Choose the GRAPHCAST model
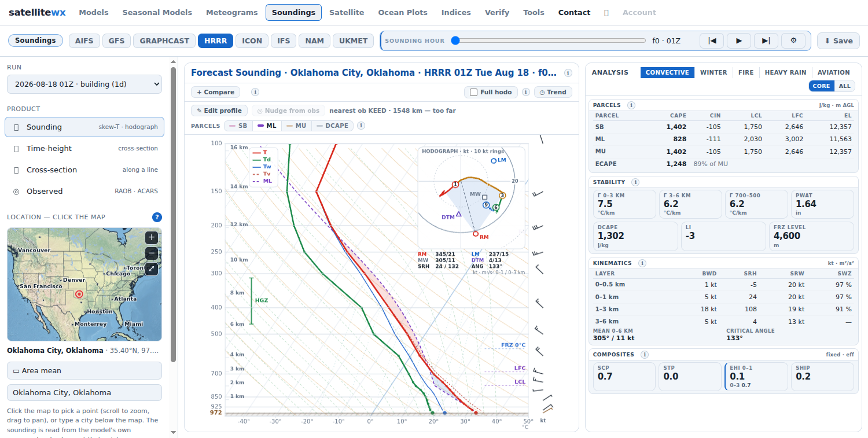This screenshot has width=868, height=438. point(164,41)
